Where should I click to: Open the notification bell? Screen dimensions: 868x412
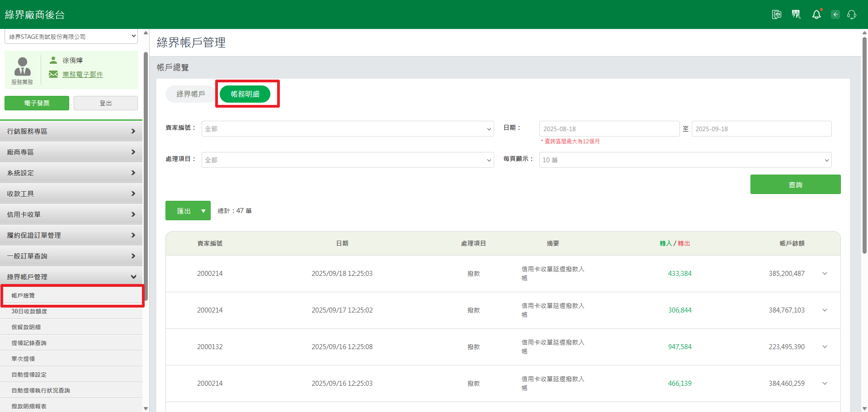(x=816, y=14)
